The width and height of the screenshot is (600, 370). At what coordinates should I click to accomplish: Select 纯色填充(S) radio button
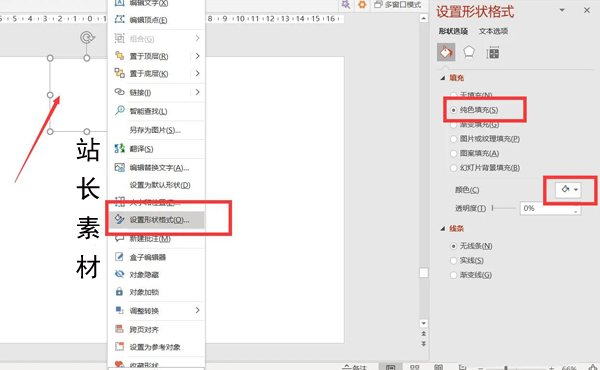453,110
